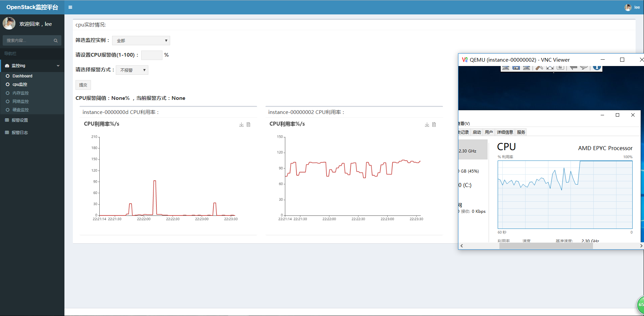This screenshot has height=316, width=644.
Task: Open the 服务 tab in Task Manager
Action: point(520,132)
